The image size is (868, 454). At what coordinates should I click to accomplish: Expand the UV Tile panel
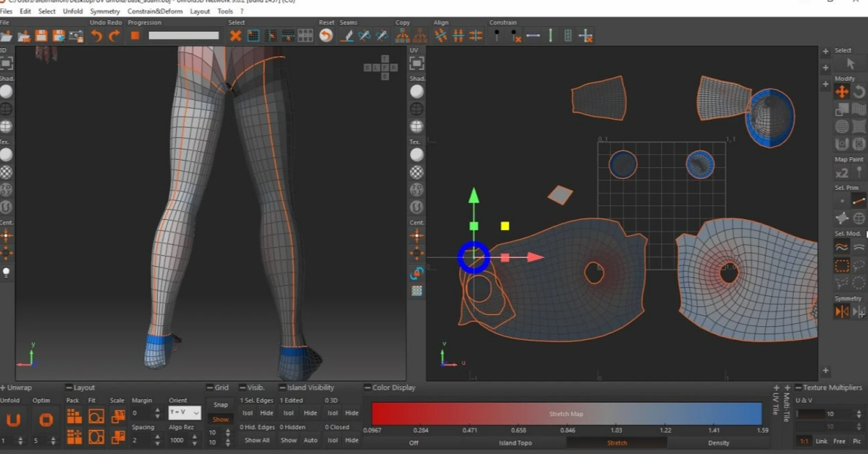tap(776, 387)
